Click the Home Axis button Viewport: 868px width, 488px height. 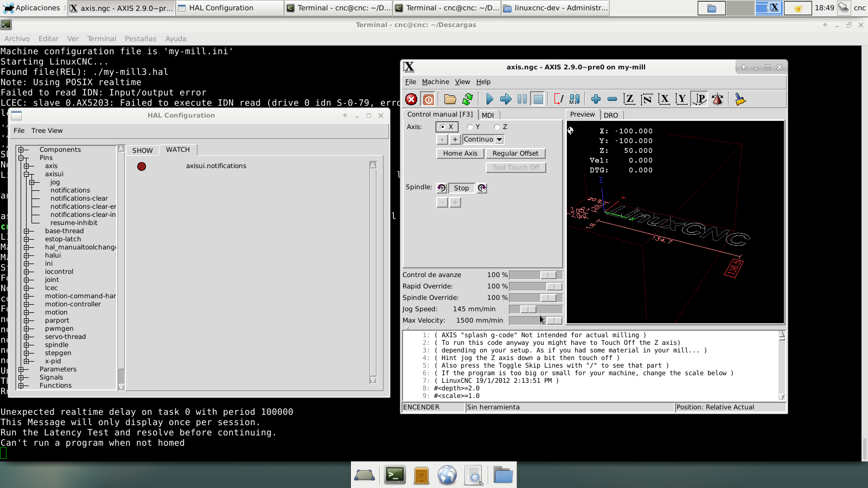click(x=460, y=153)
